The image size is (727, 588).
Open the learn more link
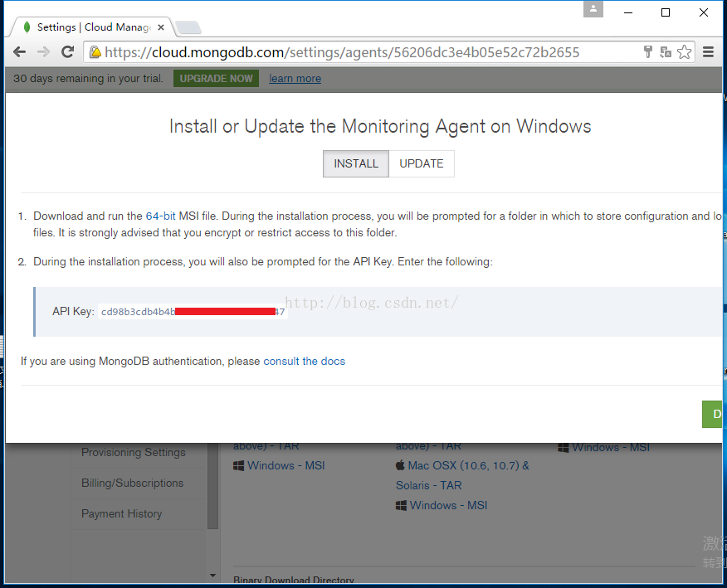(295, 78)
